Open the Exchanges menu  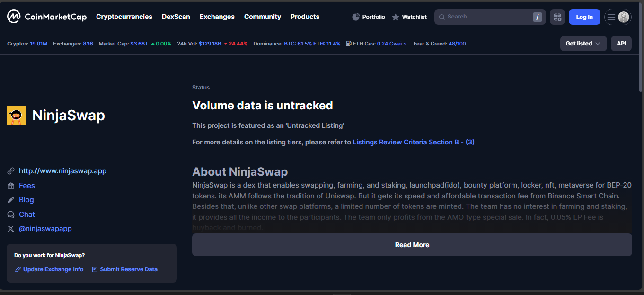pyautogui.click(x=217, y=17)
